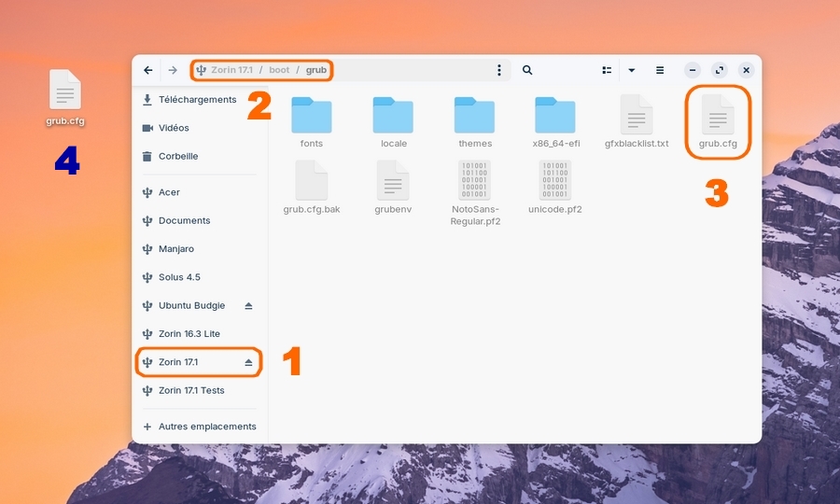Open the hamburger main menu
The width and height of the screenshot is (840, 504).
coord(660,70)
